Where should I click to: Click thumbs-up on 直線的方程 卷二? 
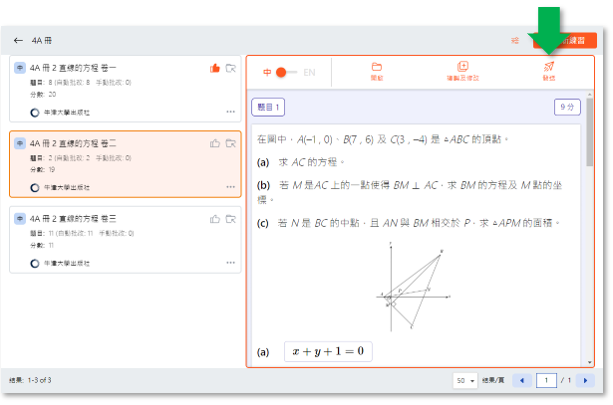(214, 144)
